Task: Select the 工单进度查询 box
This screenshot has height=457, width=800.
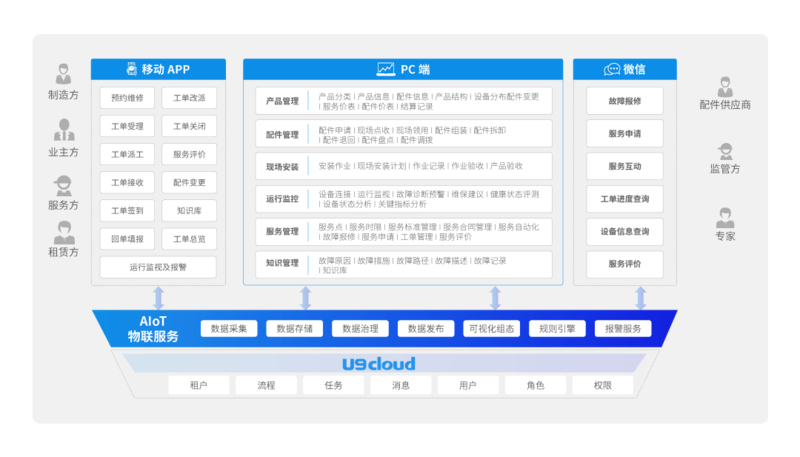Action: (624, 199)
